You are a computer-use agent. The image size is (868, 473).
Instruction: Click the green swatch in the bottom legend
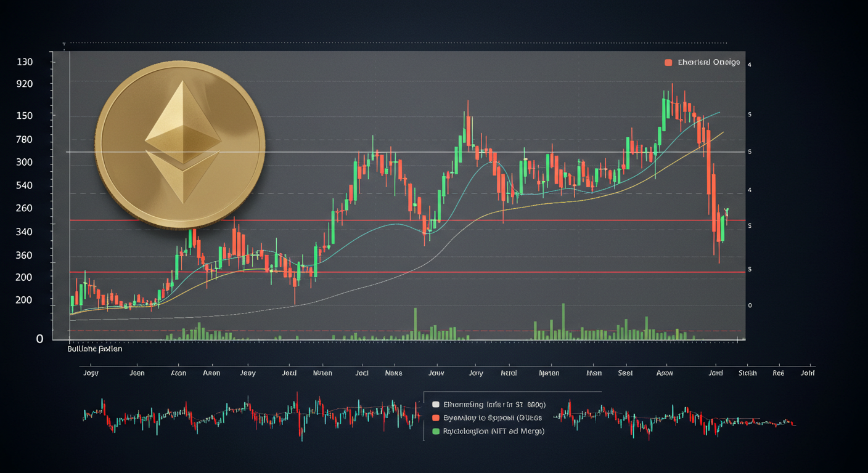pos(436,431)
